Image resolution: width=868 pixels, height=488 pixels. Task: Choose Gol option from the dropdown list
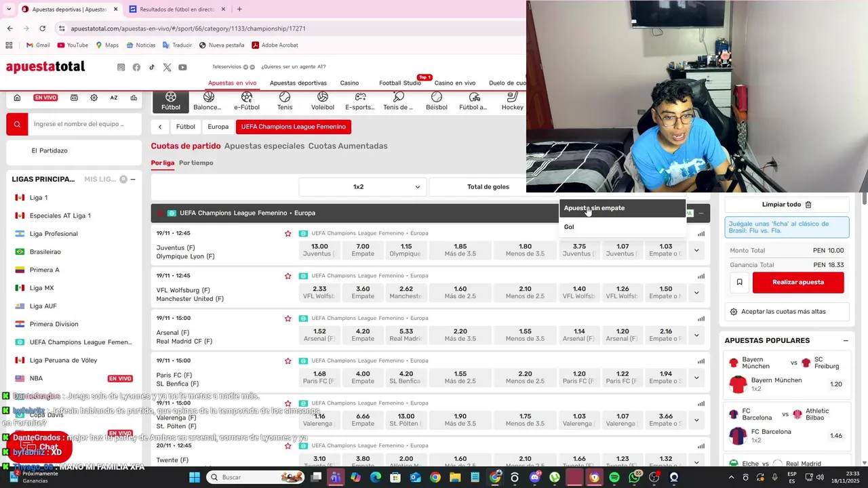(x=623, y=227)
